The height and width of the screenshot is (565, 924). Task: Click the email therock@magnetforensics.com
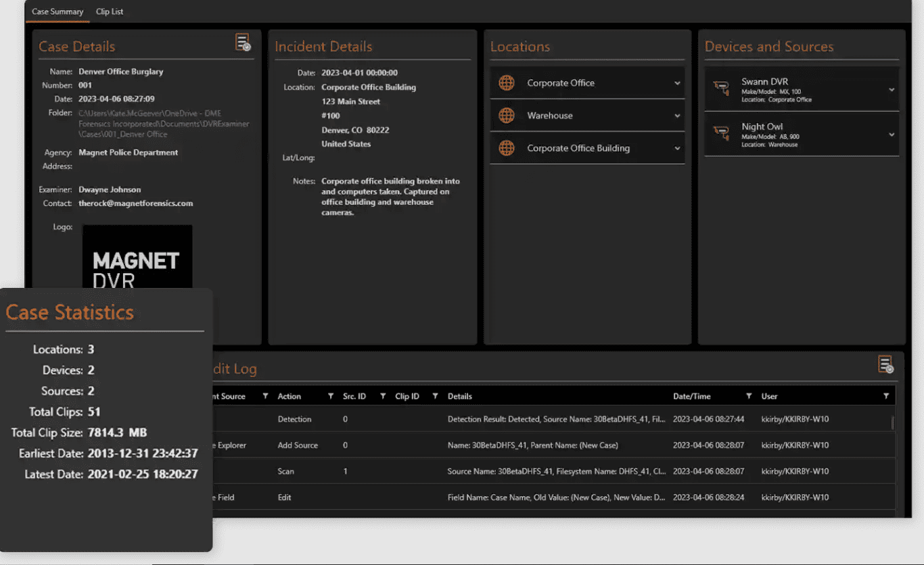(x=135, y=203)
